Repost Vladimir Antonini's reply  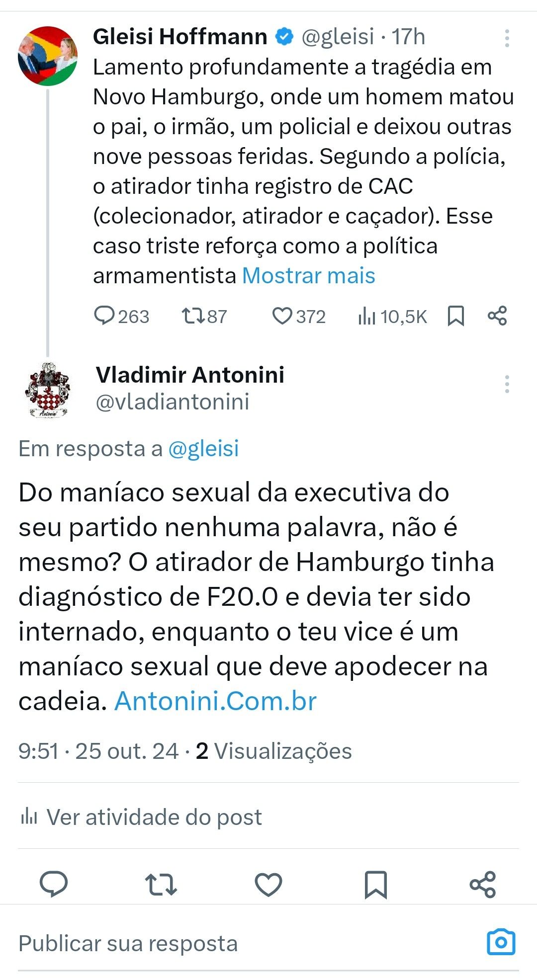tap(161, 885)
